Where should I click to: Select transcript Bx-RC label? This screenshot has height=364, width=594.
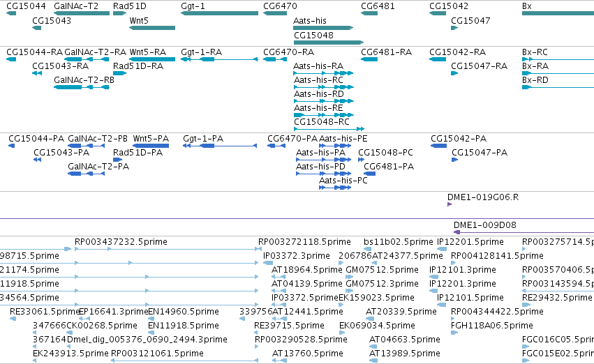tap(535, 52)
